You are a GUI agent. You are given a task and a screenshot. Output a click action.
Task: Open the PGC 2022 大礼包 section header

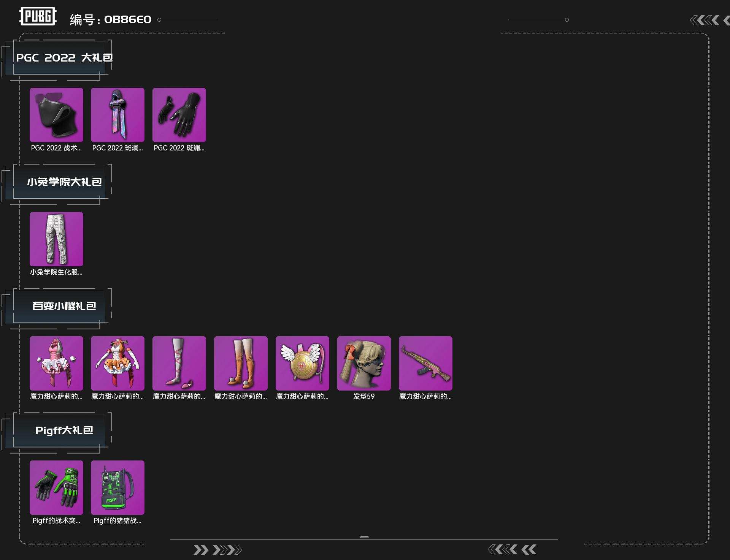64,58
